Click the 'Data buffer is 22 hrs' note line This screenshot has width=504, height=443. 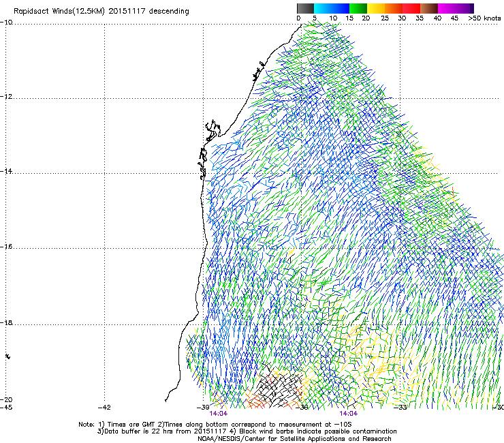247,431
